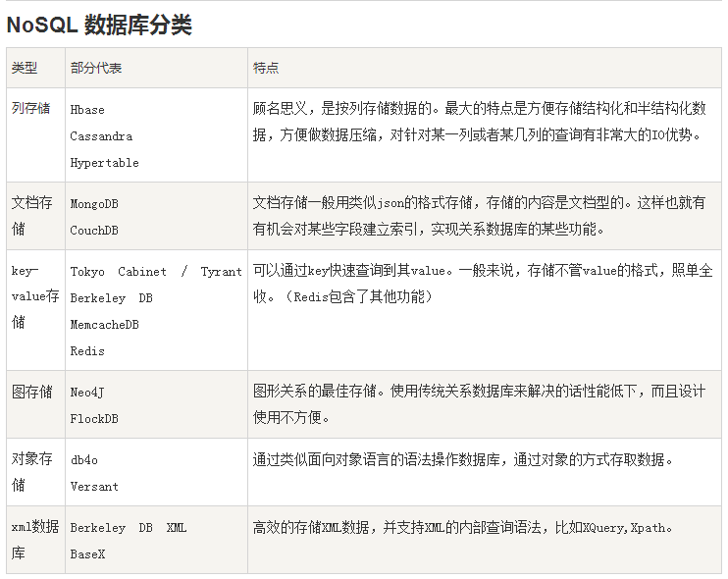Screen dimensions: 728x579
Task: Click the 'Cassandra' entry
Action: coord(101,136)
